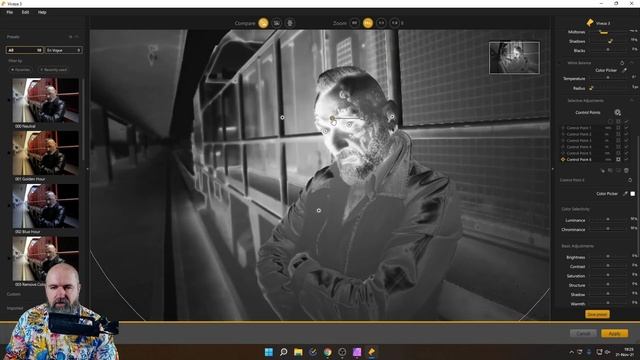This screenshot has width=640, height=360.
Task: Reset Control Point 6 settings icon
Action: (630, 180)
